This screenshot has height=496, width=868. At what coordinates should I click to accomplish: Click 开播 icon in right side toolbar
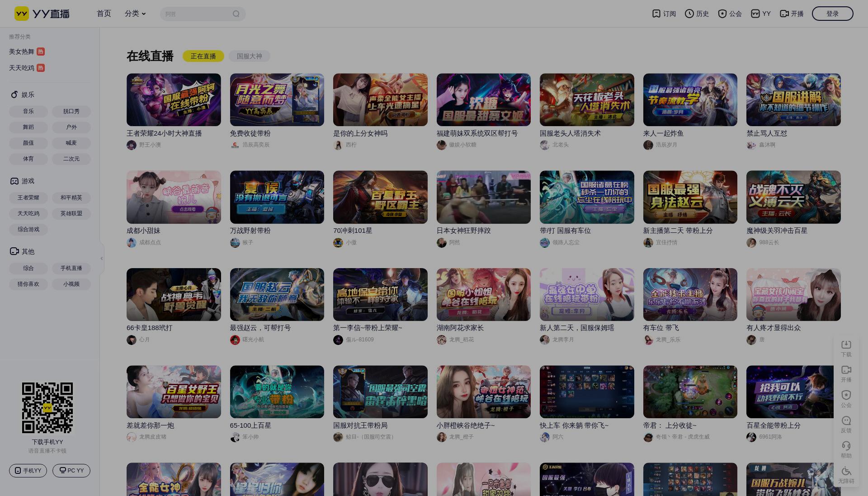pos(846,370)
